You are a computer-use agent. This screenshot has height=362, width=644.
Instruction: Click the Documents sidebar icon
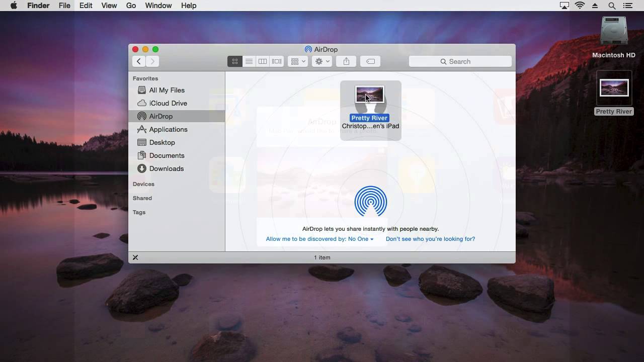tap(142, 155)
